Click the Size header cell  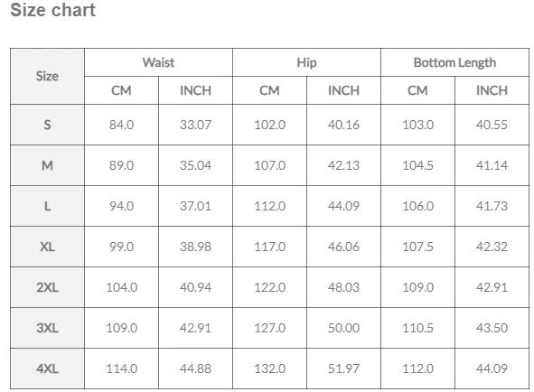(x=47, y=76)
